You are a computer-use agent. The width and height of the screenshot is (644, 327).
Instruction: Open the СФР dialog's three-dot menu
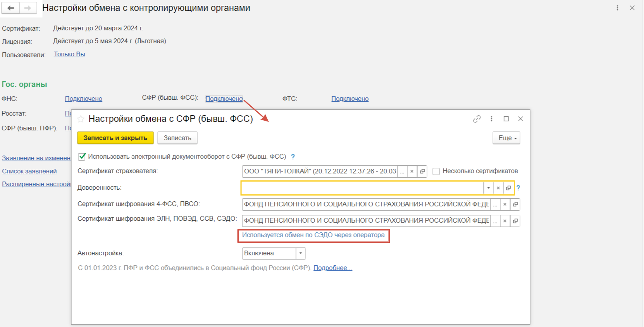tap(491, 119)
